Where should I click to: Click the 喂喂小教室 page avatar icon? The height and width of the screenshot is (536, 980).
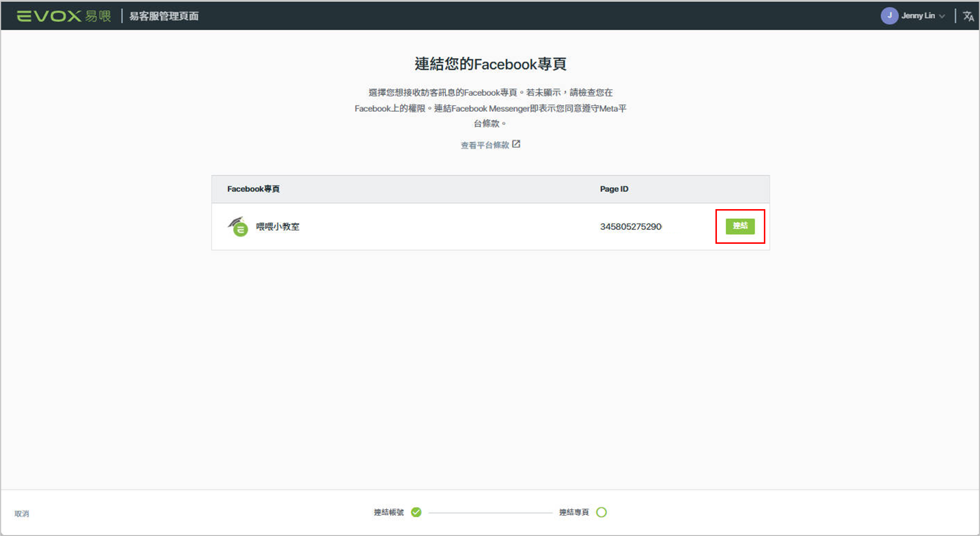(x=238, y=227)
